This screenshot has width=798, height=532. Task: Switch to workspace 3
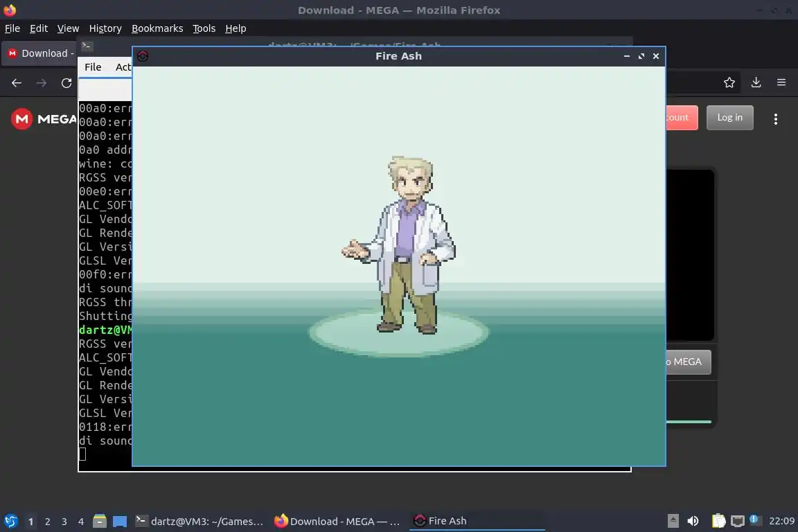click(64, 522)
